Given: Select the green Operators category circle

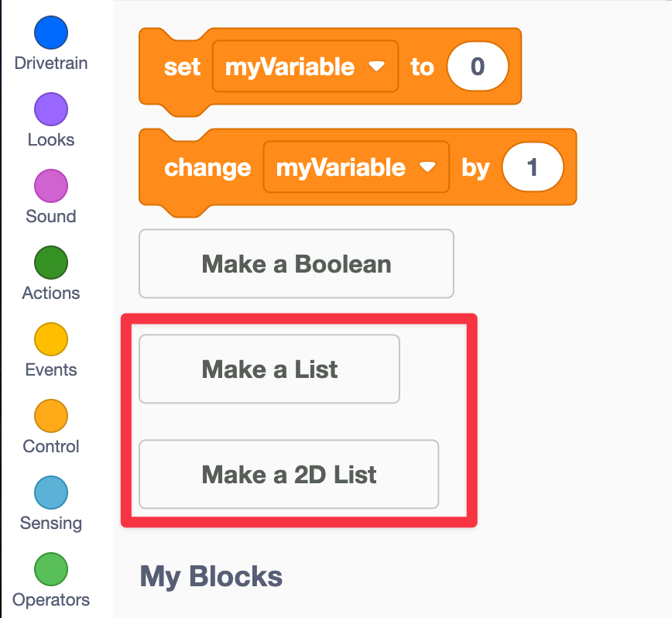Looking at the screenshot, I should (x=51, y=569).
